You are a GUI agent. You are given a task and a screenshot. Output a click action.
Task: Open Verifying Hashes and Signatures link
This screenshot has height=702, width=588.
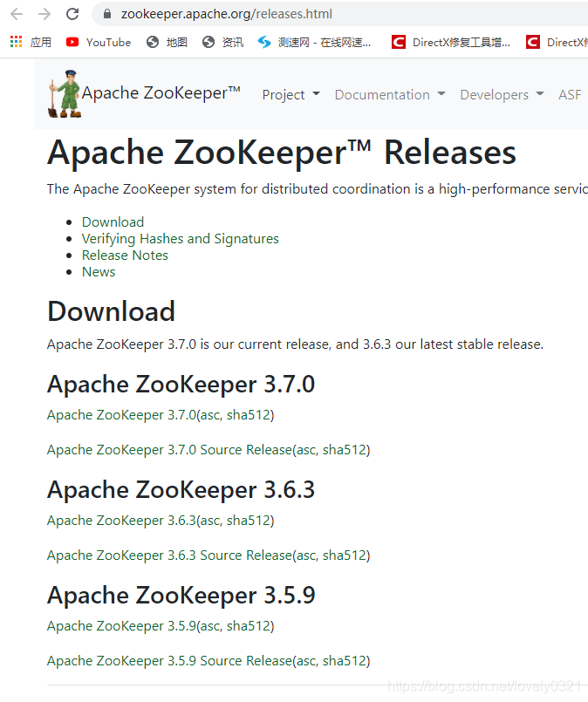point(180,239)
